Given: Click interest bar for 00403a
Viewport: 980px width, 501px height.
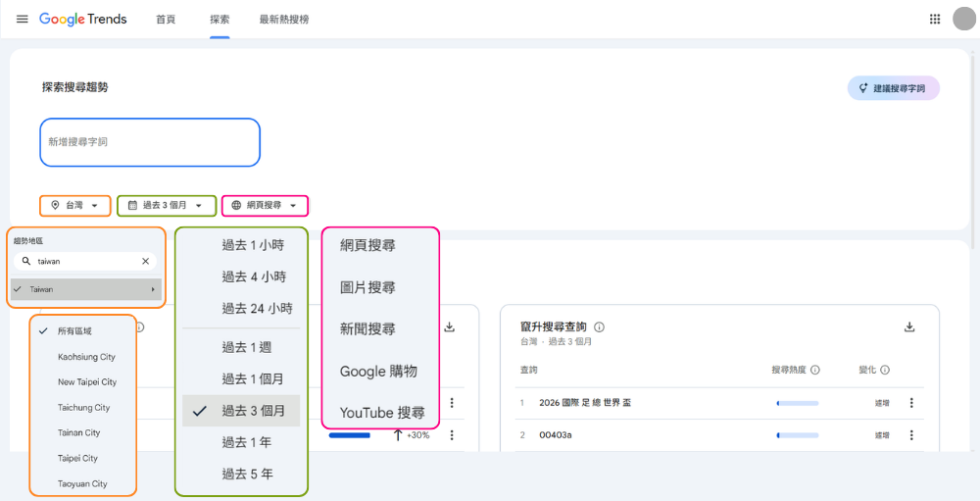Looking at the screenshot, I should point(798,434).
